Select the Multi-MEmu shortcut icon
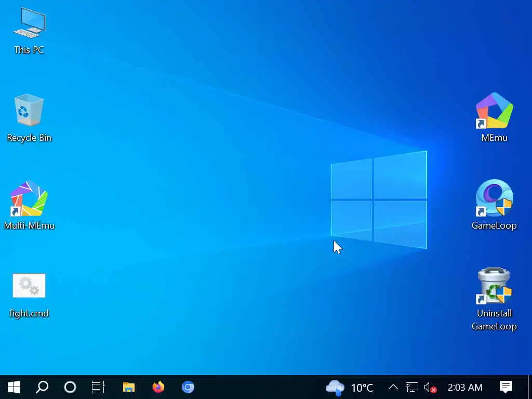The image size is (532, 399). click(x=29, y=198)
